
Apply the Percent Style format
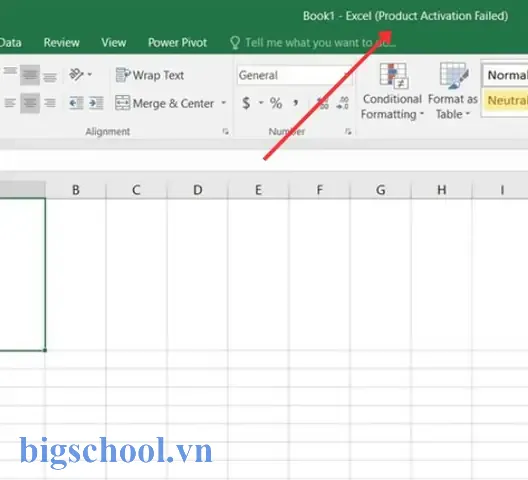(x=276, y=103)
